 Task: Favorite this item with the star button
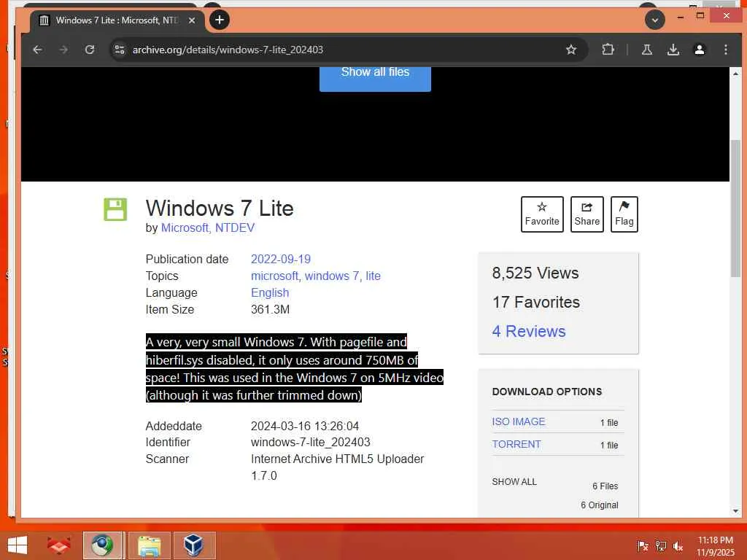click(542, 214)
